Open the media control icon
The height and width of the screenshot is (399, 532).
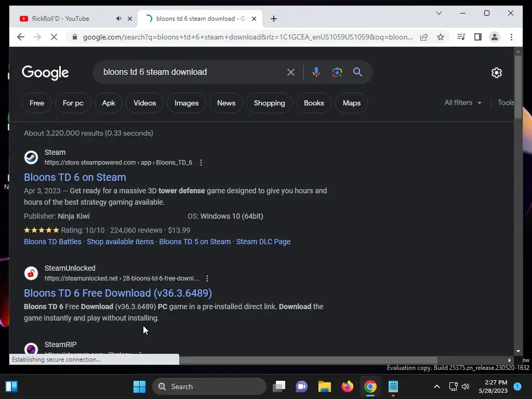tap(461, 37)
